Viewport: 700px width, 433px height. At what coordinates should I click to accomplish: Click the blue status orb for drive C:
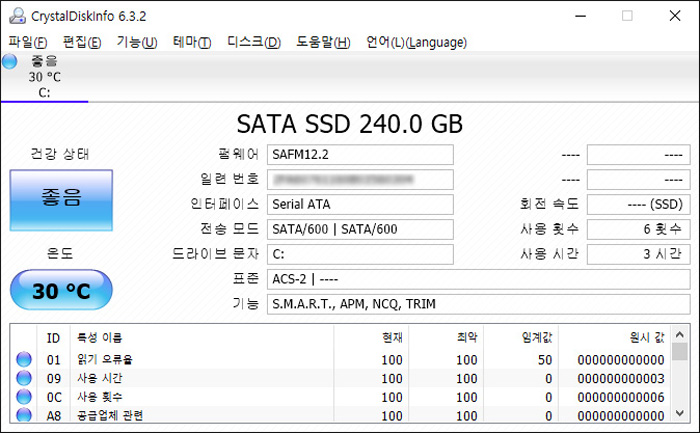[x=10, y=62]
